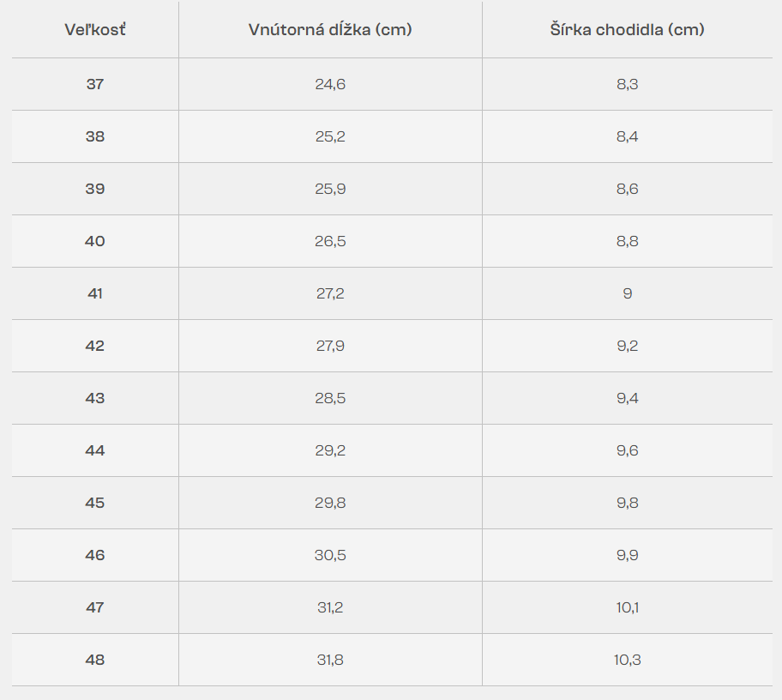
Task: Select size 44 cell
Action: [95, 450]
